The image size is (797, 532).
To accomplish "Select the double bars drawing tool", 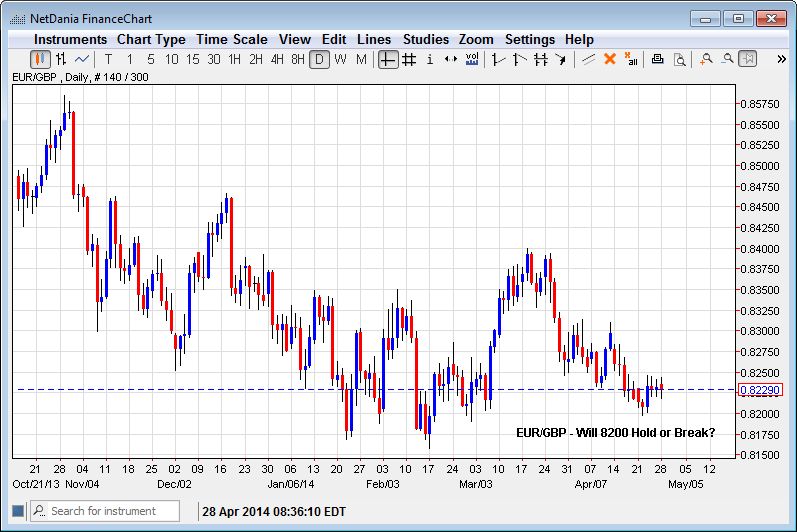I will (541, 59).
